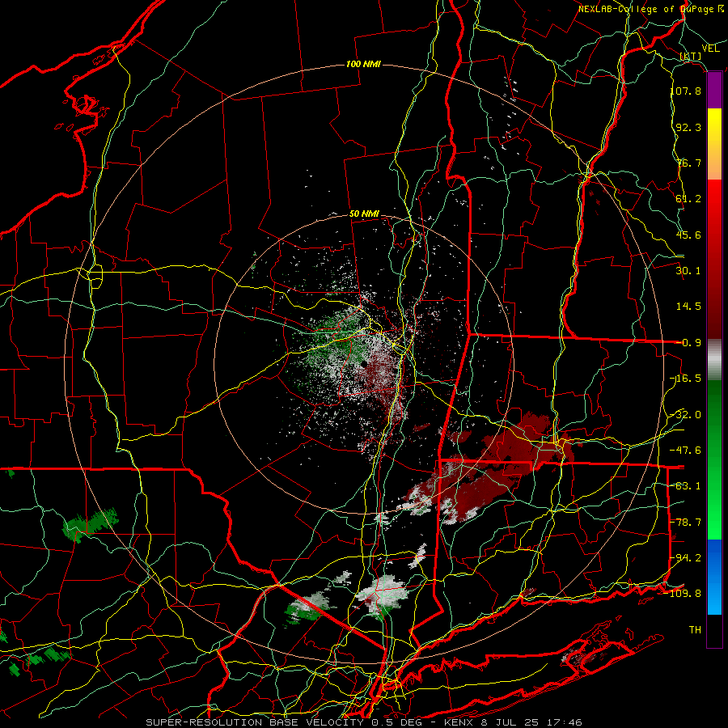Select the 61.2 legend value
Viewport: 728px width, 728px height.
[x=688, y=199]
